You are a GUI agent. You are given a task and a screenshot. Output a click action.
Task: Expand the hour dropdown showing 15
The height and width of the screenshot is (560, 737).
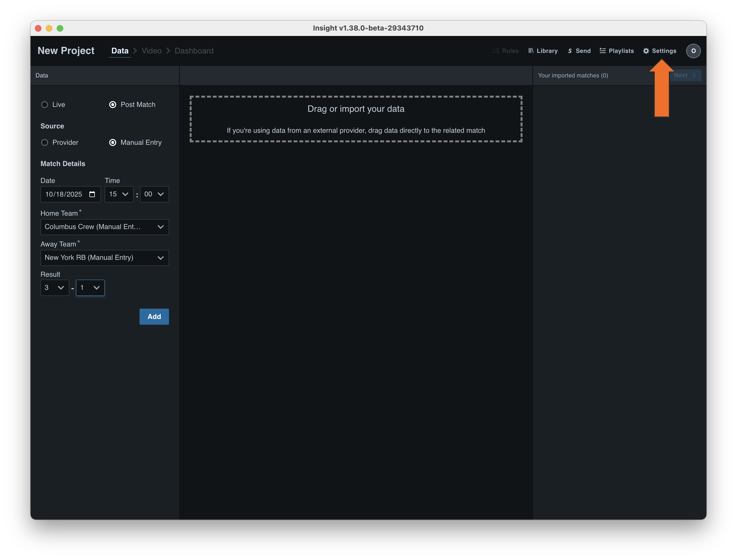click(119, 194)
